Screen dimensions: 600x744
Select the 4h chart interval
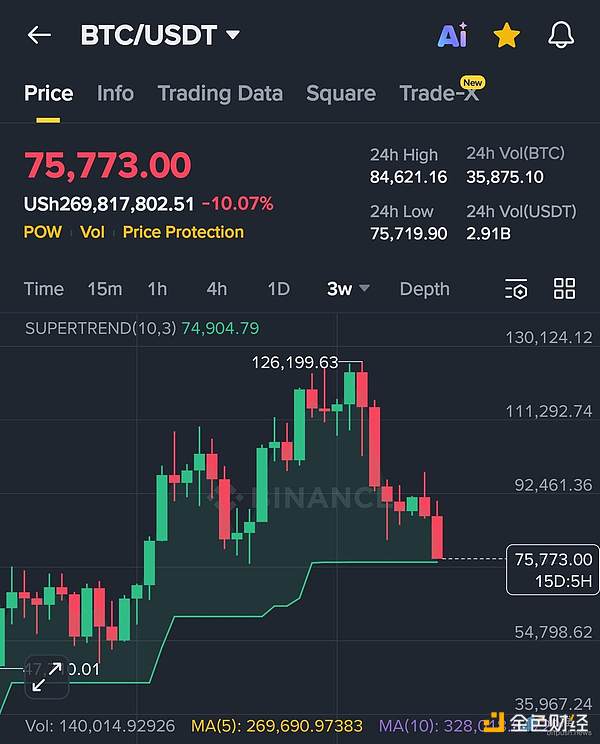point(217,289)
